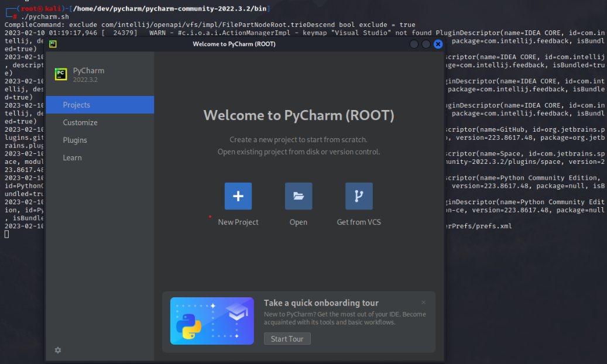The width and height of the screenshot is (607, 364).
Task: Click the window title 'Welcome to PyCharm (ROOT)'
Action: 234,44
